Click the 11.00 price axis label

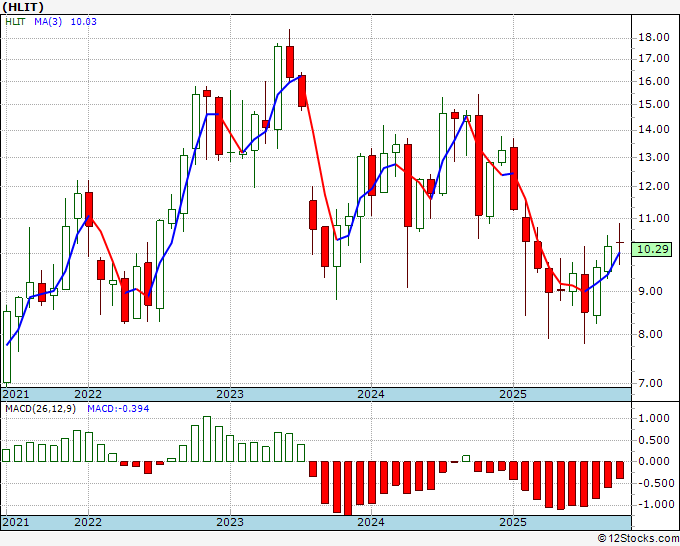[654, 218]
